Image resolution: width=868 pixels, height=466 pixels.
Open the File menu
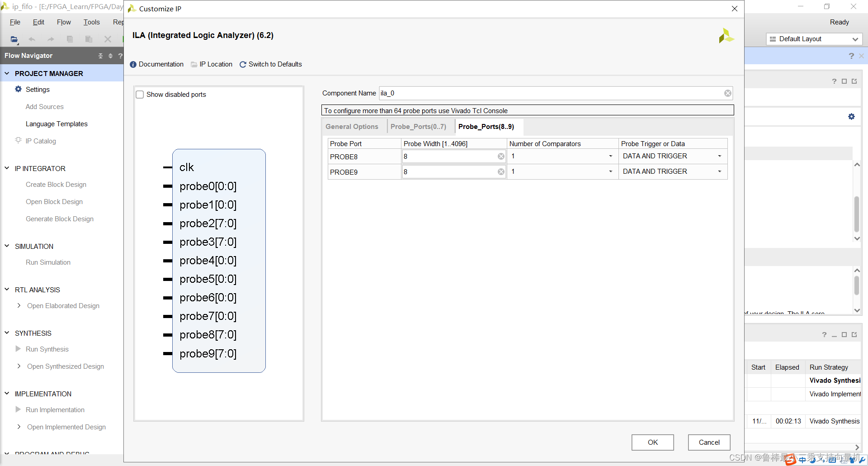15,22
